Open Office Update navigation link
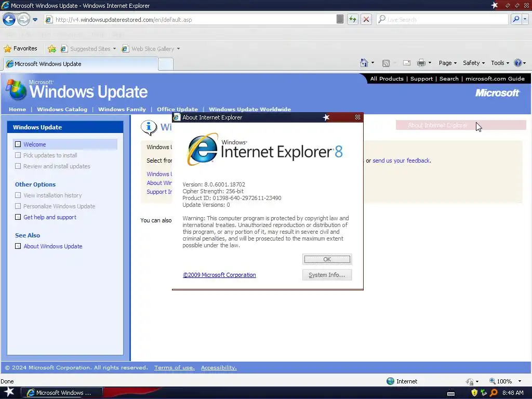 coord(177,109)
